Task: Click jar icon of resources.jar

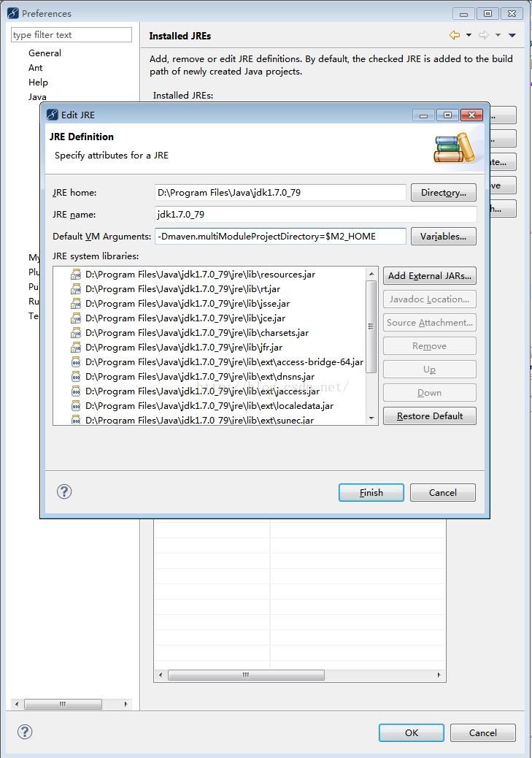Action: pos(76,275)
